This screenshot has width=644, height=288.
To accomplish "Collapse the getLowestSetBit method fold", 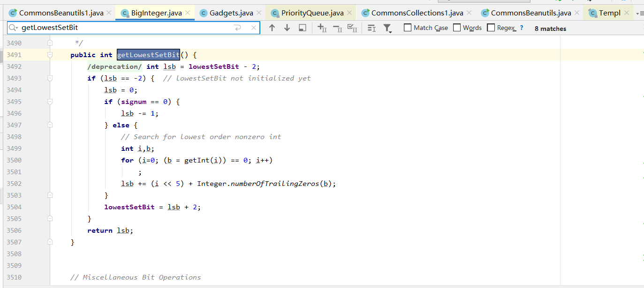I will pyautogui.click(x=50, y=55).
